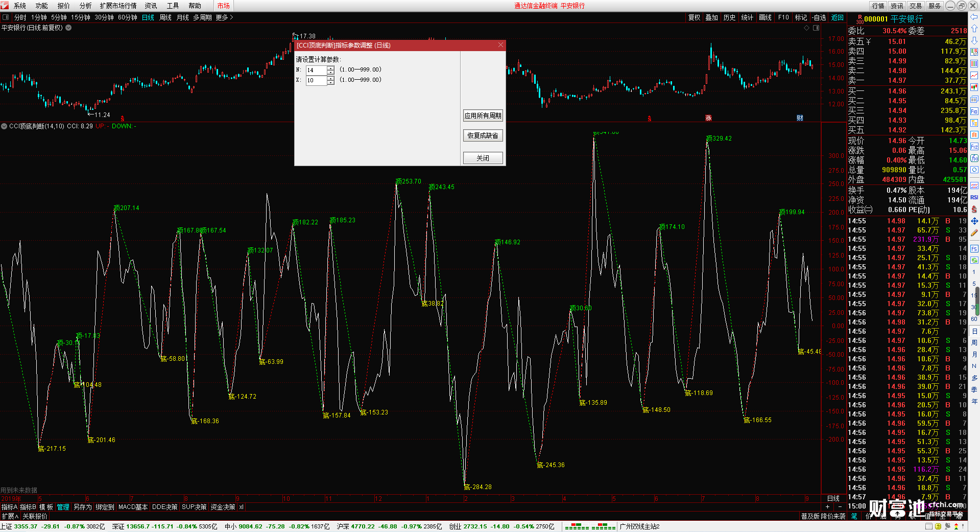Click the 行情 button at top-right
The height and width of the screenshot is (532, 980).
click(878, 6)
